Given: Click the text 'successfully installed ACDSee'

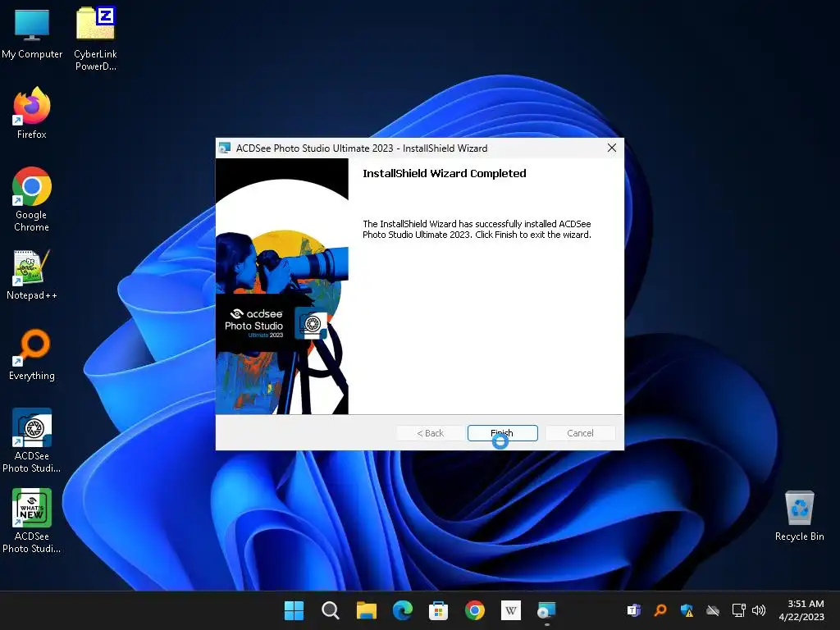Looking at the screenshot, I should pyautogui.click(x=533, y=224).
